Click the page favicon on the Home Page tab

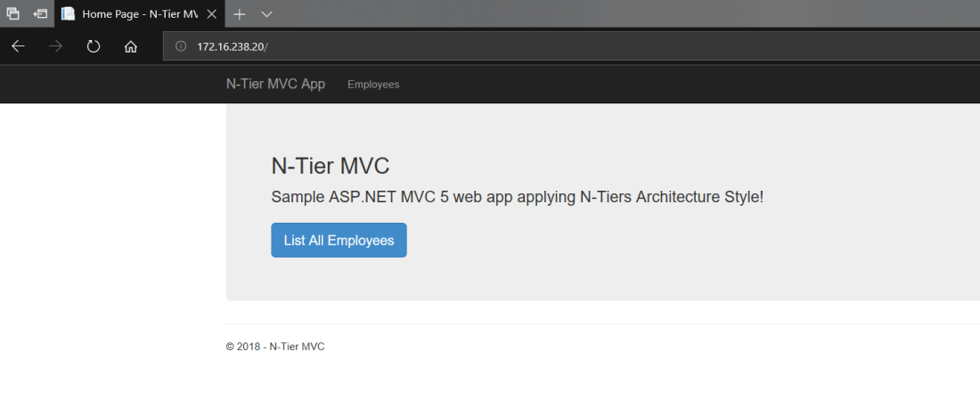click(68, 14)
